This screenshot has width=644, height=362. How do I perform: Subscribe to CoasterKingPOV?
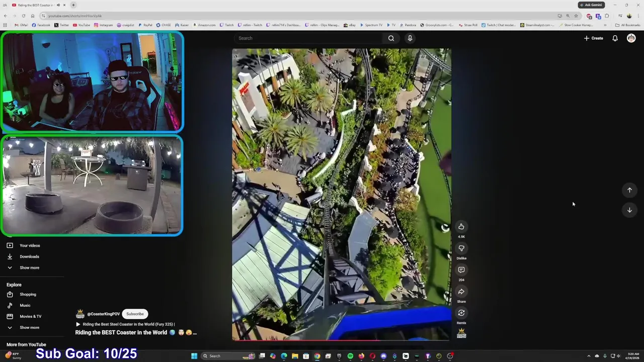(135, 314)
